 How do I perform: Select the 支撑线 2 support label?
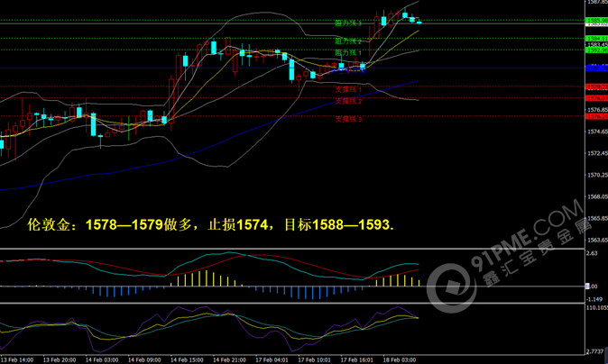(348, 101)
